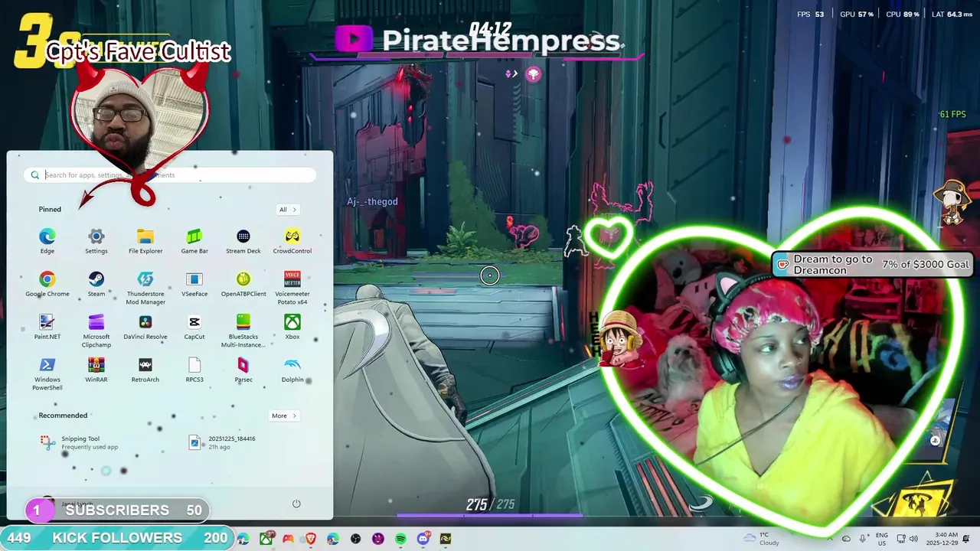Open Steam from the Start menu
This screenshot has height=551, width=980.
pos(96,284)
